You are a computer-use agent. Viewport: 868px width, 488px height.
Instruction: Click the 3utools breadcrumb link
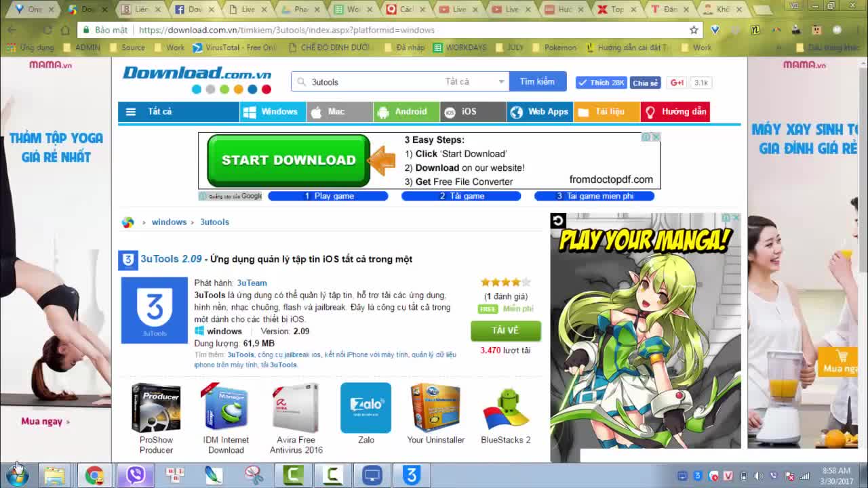[x=214, y=222]
